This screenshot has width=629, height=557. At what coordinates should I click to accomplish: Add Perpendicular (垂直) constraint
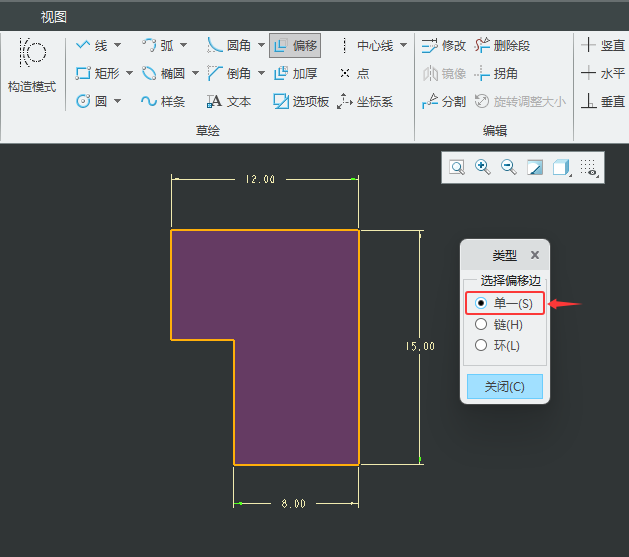click(603, 101)
